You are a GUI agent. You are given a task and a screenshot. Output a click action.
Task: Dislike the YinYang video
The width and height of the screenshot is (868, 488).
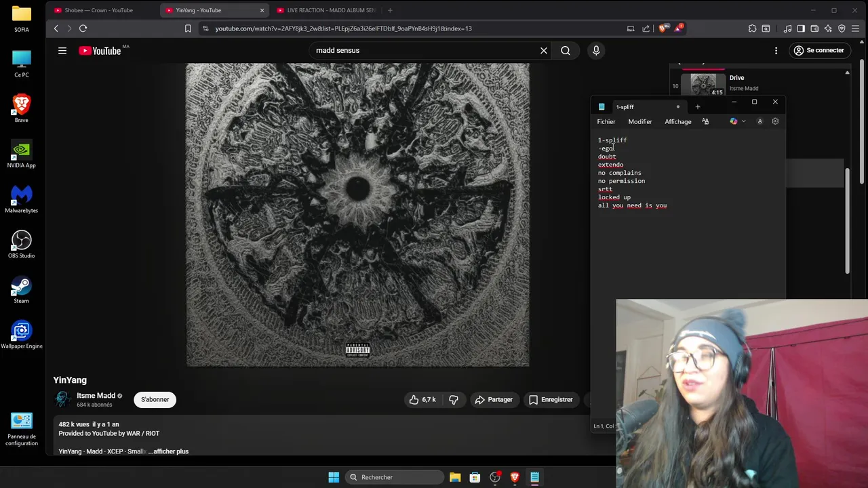454,400
